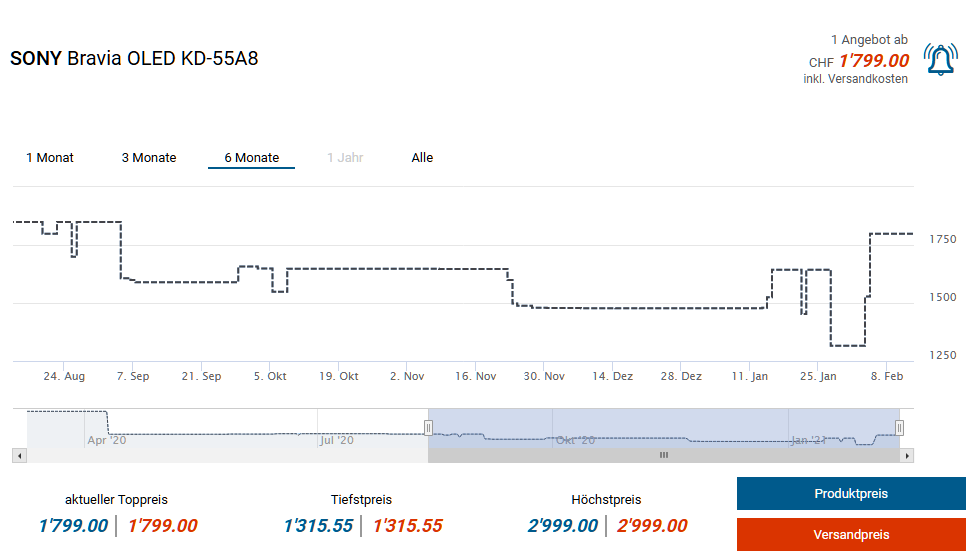Click the blue aktueller Toppreis value 1'799.00
This screenshot has height=556, width=974.
point(73,526)
